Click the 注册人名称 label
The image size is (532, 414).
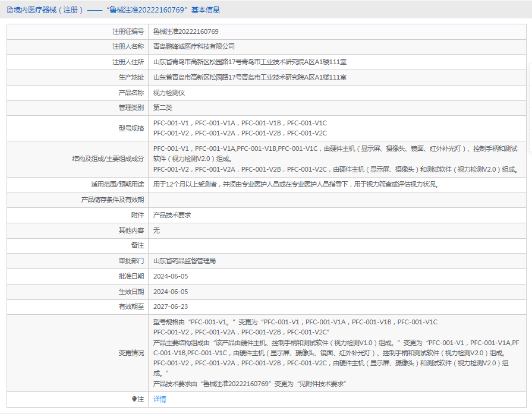[128, 46]
